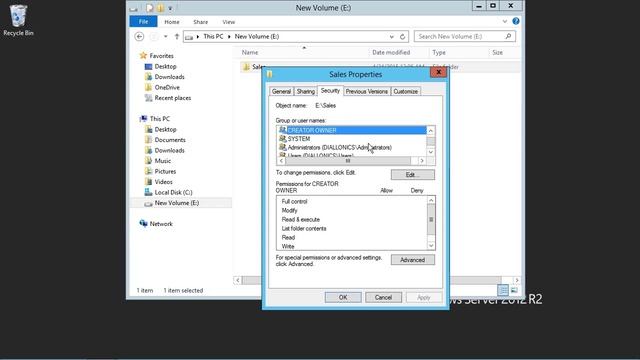
Task: Click the Advanced button
Action: pos(413,260)
